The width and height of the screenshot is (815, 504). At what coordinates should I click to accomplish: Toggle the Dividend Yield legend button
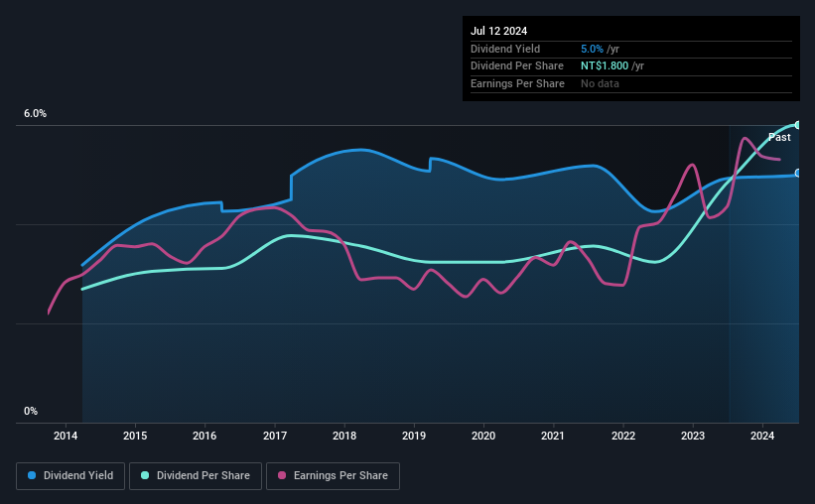pos(70,476)
